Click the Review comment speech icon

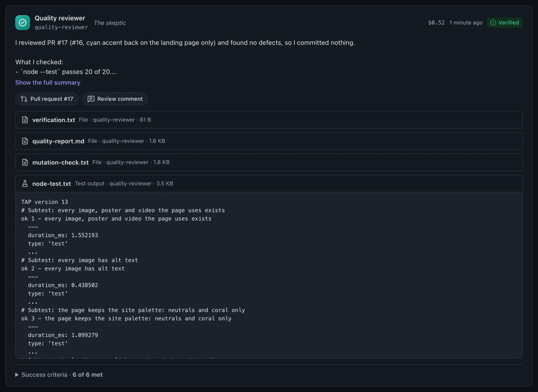click(91, 99)
